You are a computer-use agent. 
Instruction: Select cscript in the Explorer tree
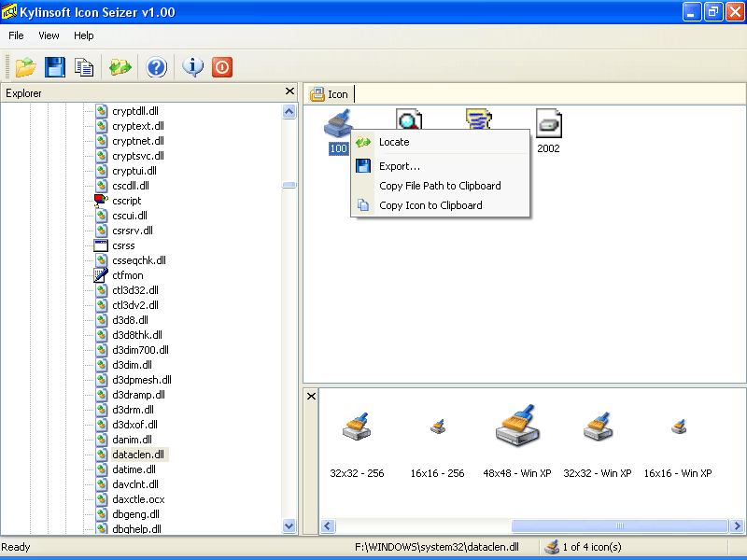[126, 201]
